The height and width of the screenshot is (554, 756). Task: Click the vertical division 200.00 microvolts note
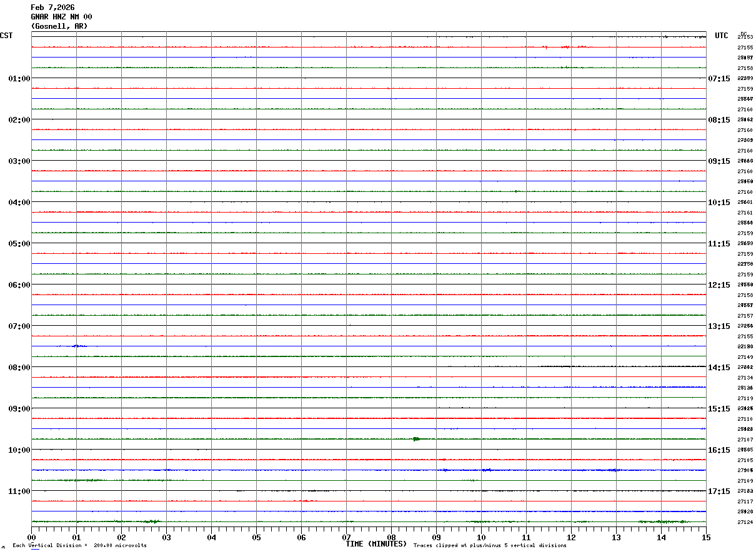coord(80,546)
